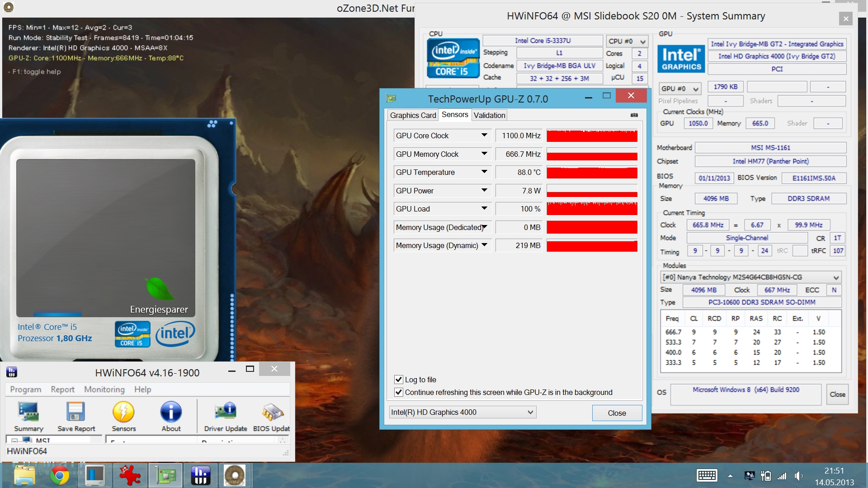Expand the MSI tree node in HWiNFO64

(x=15, y=440)
